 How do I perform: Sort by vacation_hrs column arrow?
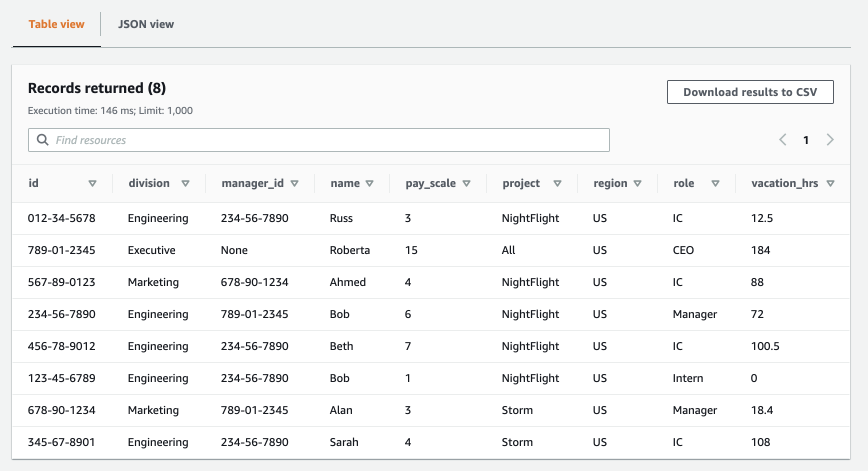(830, 183)
